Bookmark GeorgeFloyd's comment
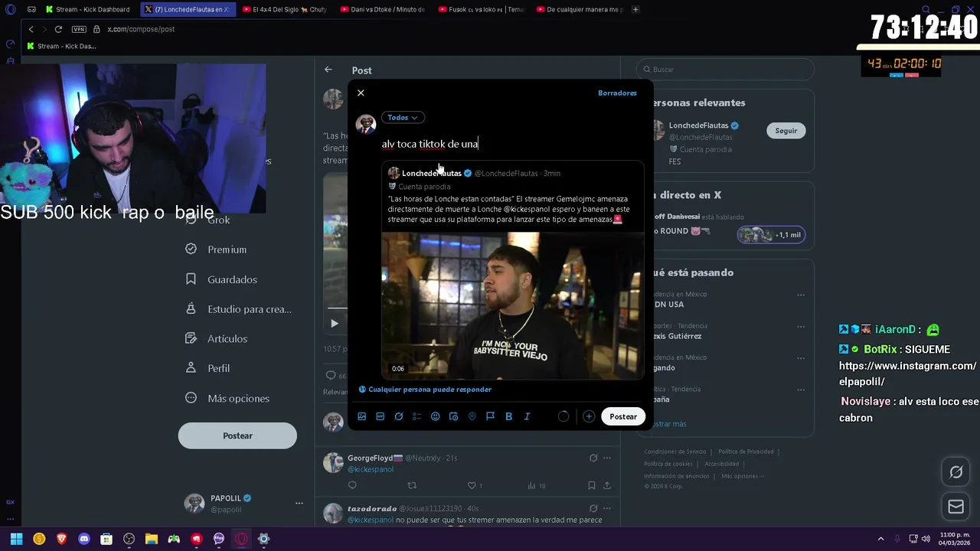 592,485
